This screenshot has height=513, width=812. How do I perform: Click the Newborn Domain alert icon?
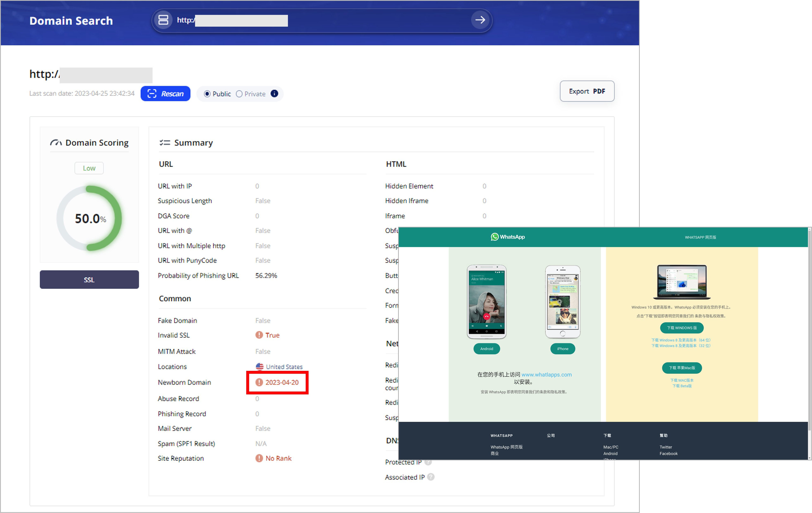coord(259,382)
